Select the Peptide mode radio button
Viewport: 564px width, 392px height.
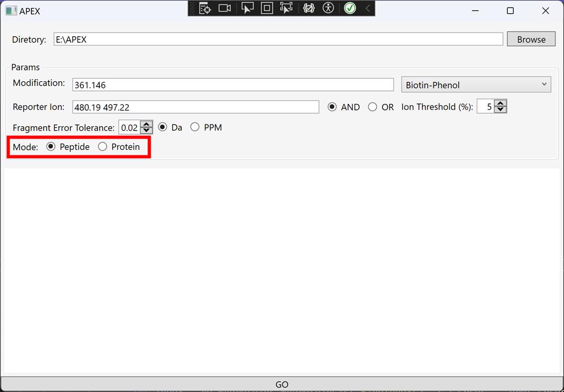click(x=51, y=147)
